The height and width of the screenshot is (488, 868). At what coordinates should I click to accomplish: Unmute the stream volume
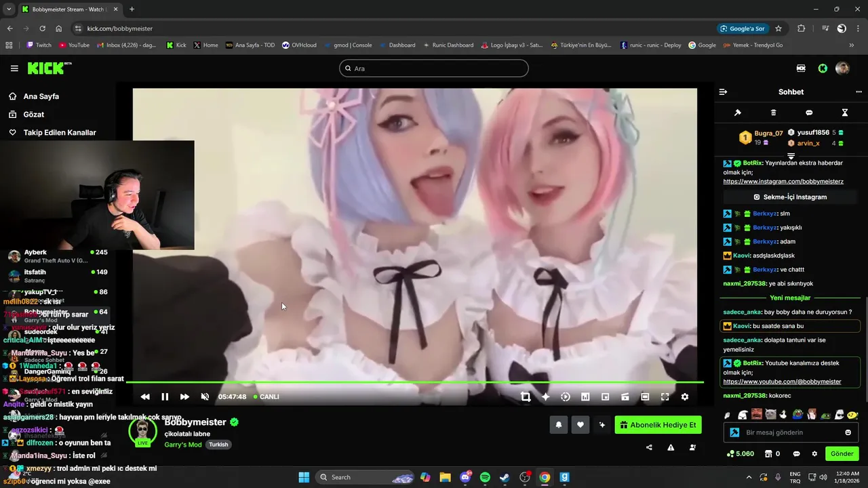205,396
